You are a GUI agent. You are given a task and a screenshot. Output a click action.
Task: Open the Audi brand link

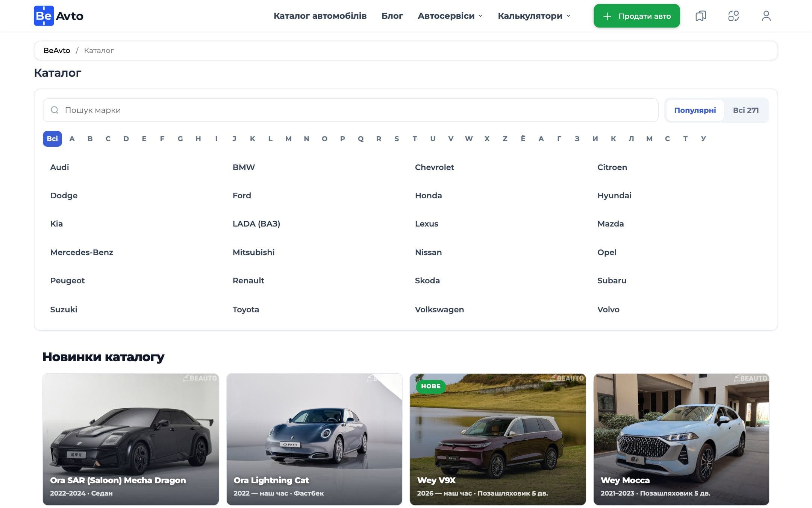[x=59, y=167]
